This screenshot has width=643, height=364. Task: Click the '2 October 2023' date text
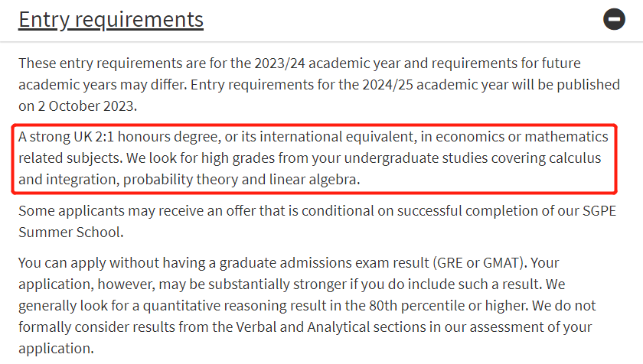tap(86, 106)
